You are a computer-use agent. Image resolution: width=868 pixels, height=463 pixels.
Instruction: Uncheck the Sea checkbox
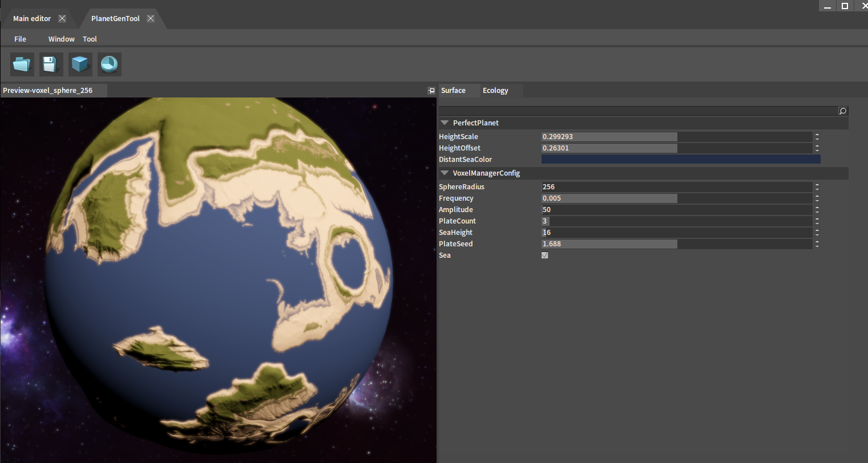point(544,255)
